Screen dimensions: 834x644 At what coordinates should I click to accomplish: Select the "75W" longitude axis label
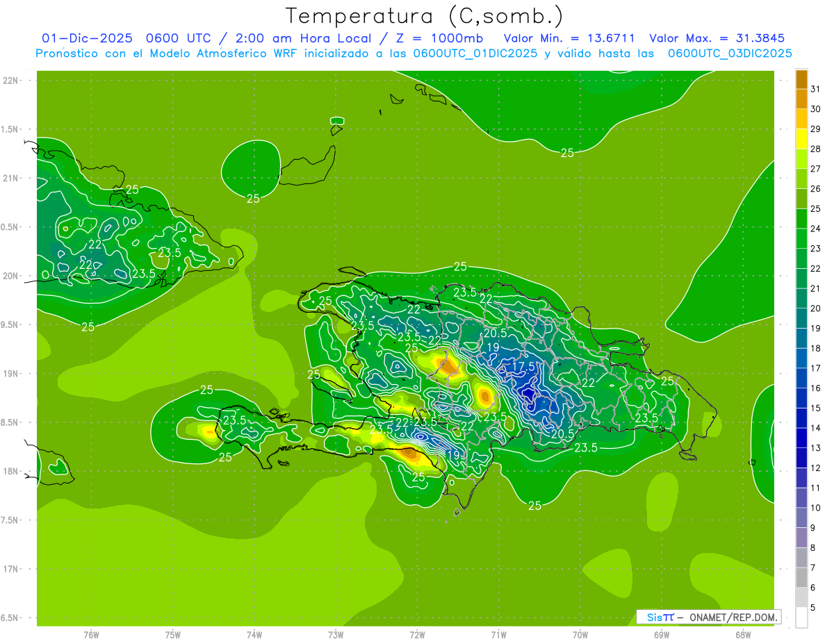tap(173, 634)
